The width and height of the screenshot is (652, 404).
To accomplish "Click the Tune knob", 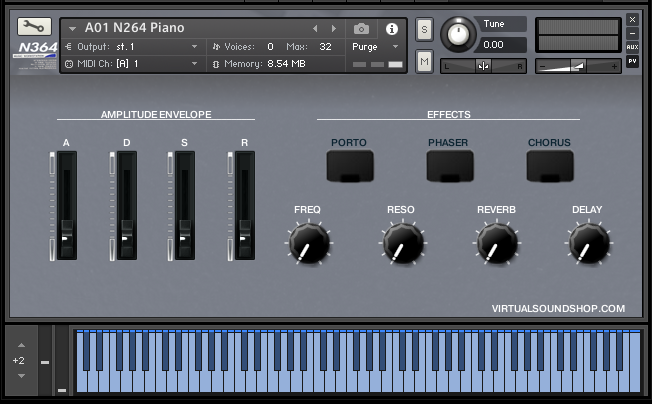I will point(459,34).
